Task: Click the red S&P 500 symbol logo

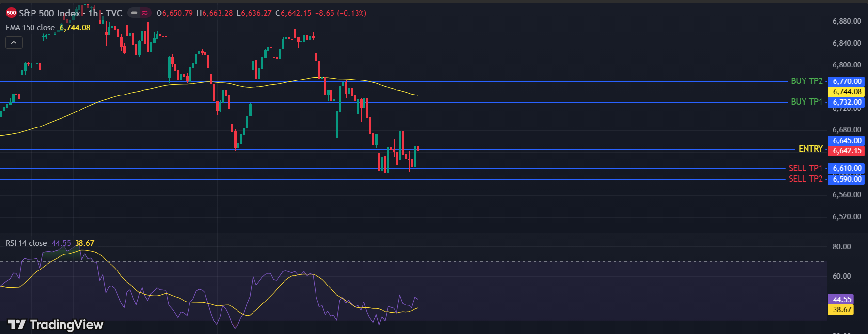Action: tap(11, 13)
